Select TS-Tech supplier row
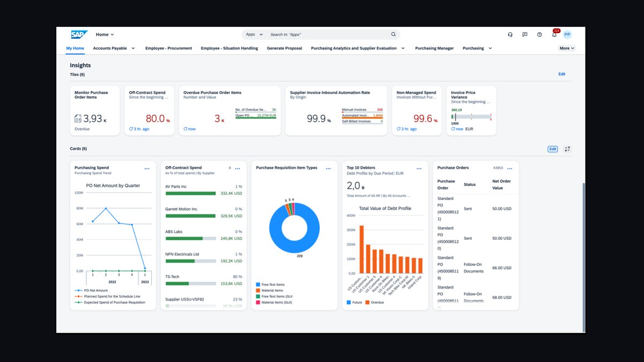This screenshot has width=644, height=362. [203, 280]
